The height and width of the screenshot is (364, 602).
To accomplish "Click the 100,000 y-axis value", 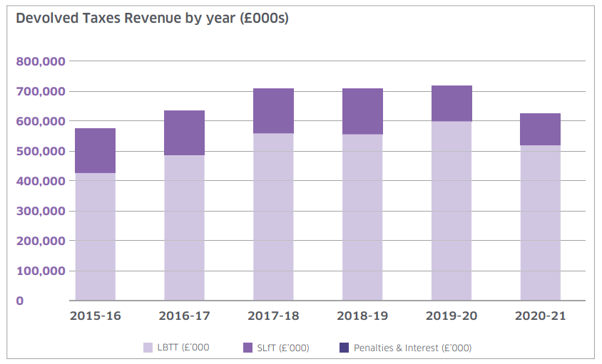I will click(41, 271).
